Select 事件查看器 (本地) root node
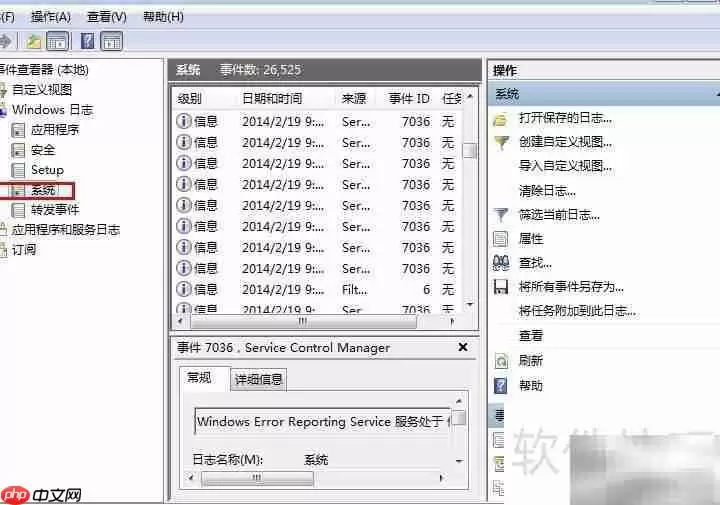The height and width of the screenshot is (505, 720). tap(44, 70)
